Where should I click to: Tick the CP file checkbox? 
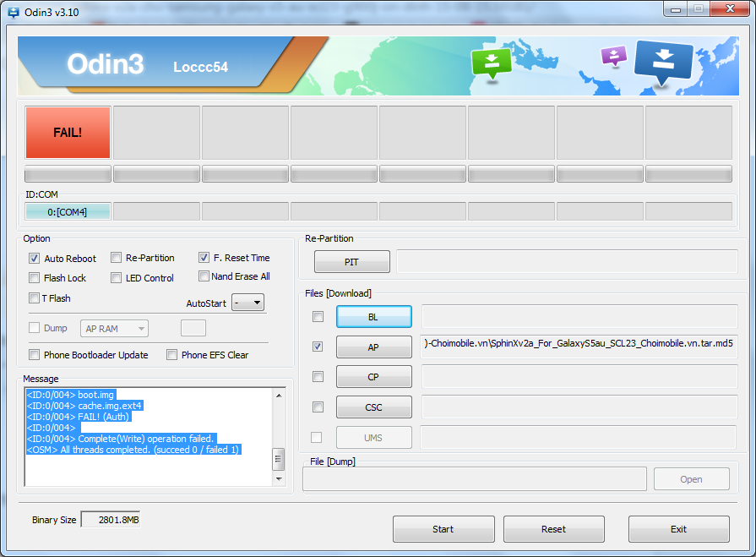click(318, 377)
